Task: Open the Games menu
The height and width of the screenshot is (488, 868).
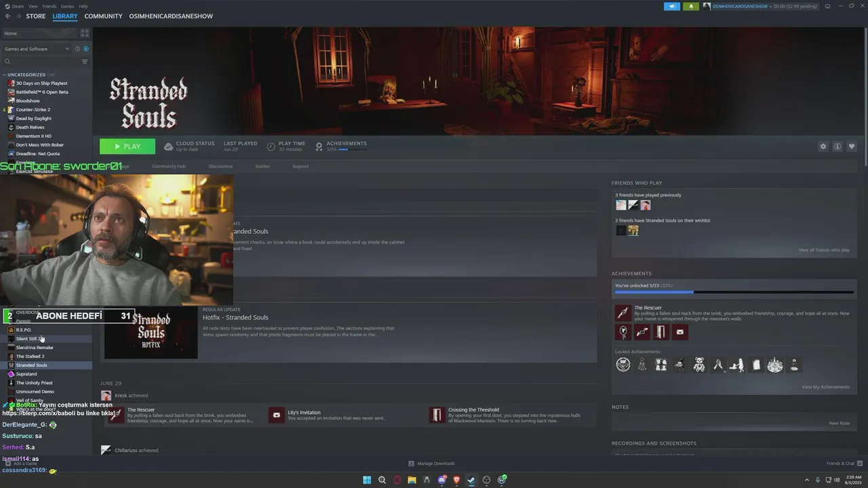Action: (68, 6)
